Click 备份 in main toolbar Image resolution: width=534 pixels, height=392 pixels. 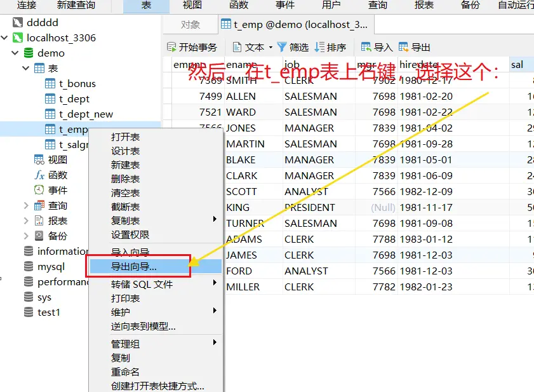[x=471, y=5]
